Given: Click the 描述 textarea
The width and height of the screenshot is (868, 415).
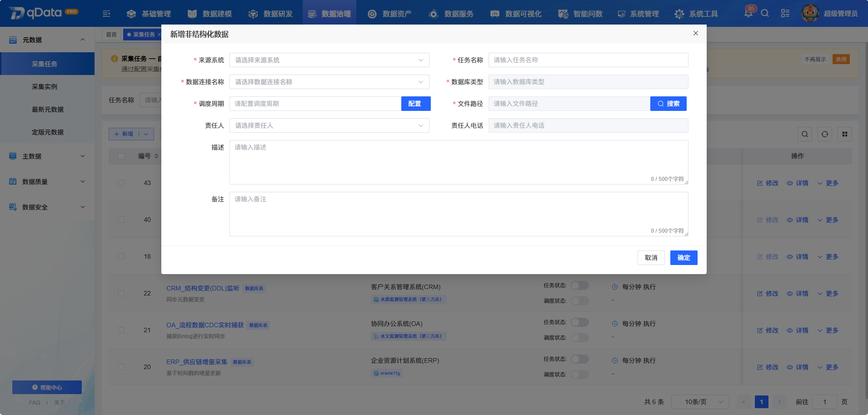Looking at the screenshot, I should pos(459,162).
